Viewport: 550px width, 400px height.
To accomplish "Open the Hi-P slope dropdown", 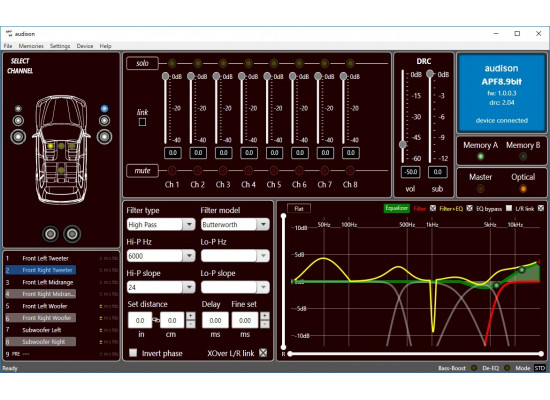I will [x=189, y=287].
